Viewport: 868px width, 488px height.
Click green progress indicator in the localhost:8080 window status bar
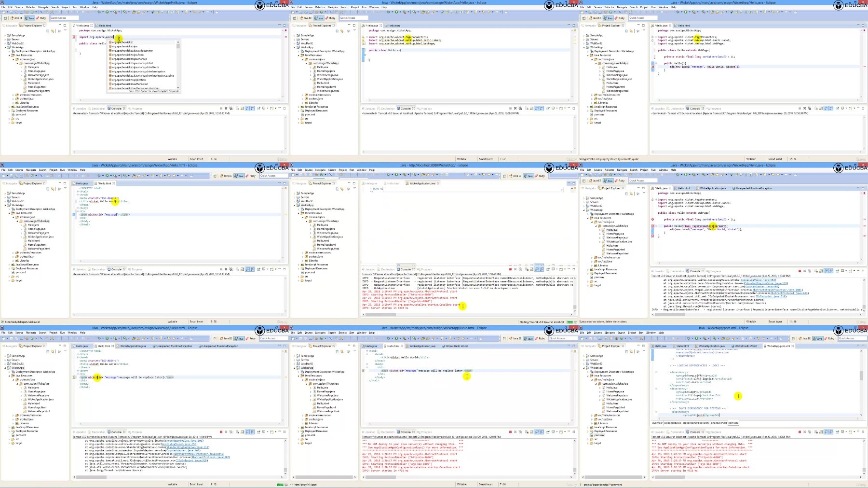click(x=570, y=322)
